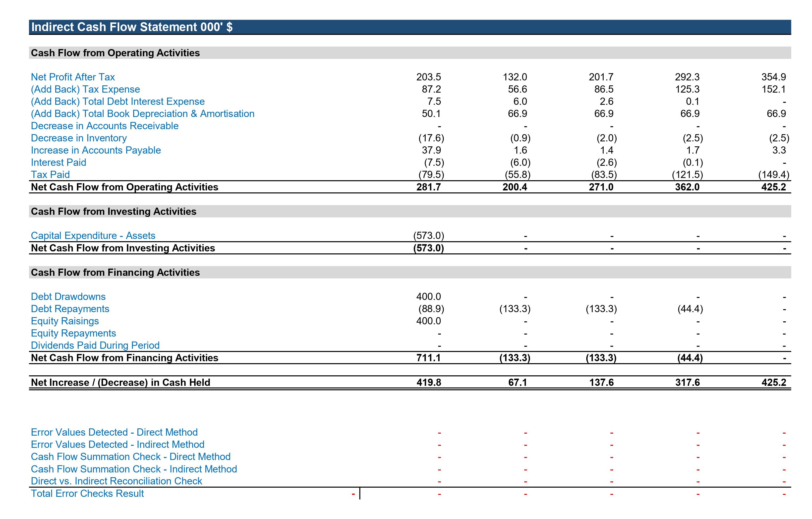The image size is (812, 519).
Task: Click the net cash increase 67.1
Action: point(518,382)
